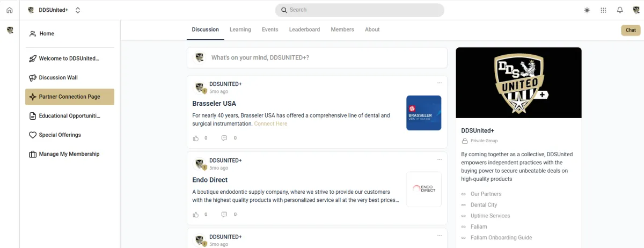644x248 pixels.
Task: Open more options on Brasseler USA post
Action: click(440, 83)
